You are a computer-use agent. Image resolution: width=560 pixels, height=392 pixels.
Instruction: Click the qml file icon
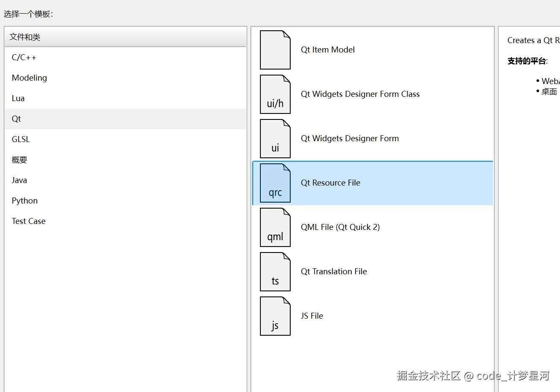275,227
